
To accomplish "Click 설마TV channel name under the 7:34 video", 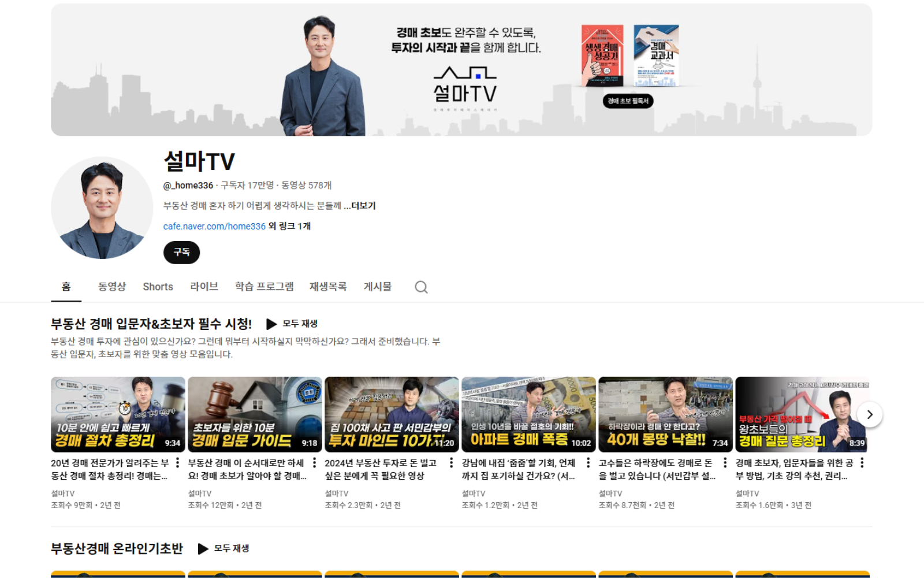I will [x=610, y=494].
